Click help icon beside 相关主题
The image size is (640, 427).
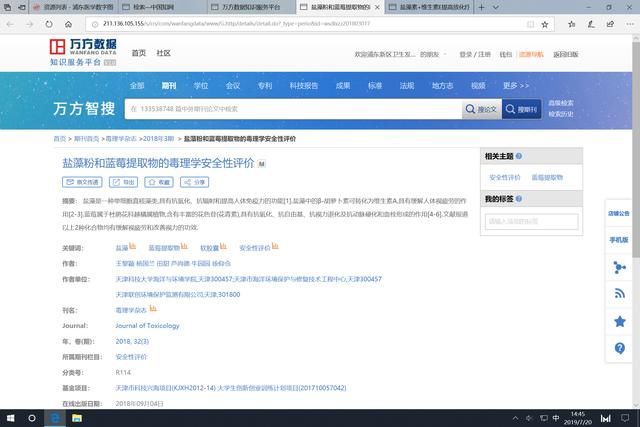click(519, 156)
